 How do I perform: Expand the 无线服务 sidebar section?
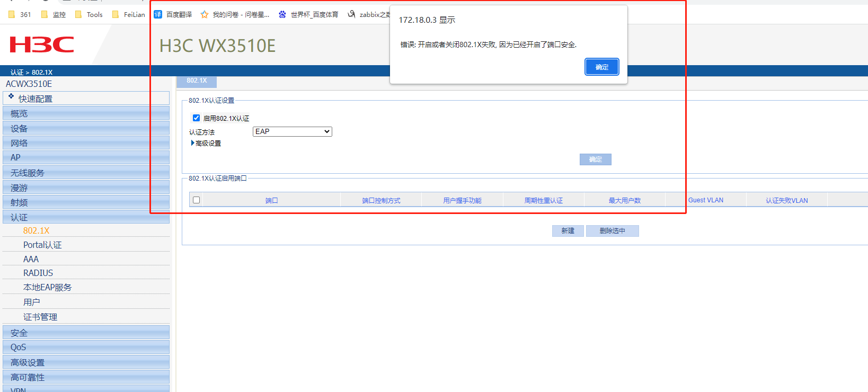86,172
